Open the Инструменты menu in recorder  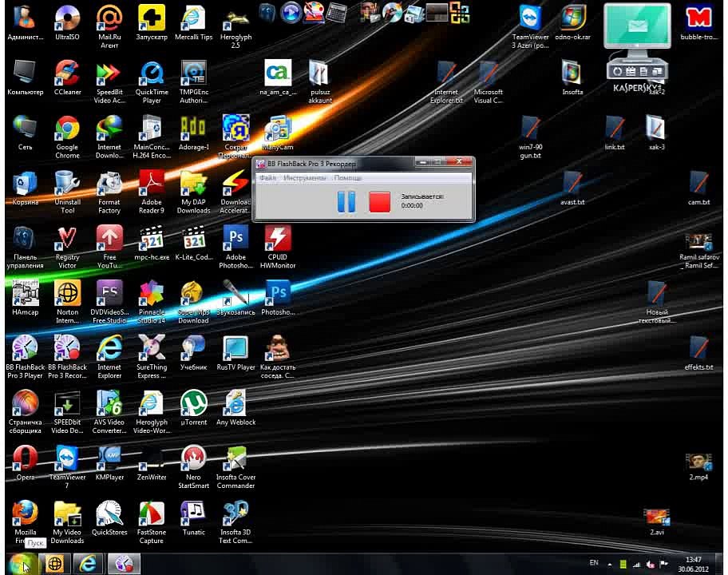coord(305,178)
